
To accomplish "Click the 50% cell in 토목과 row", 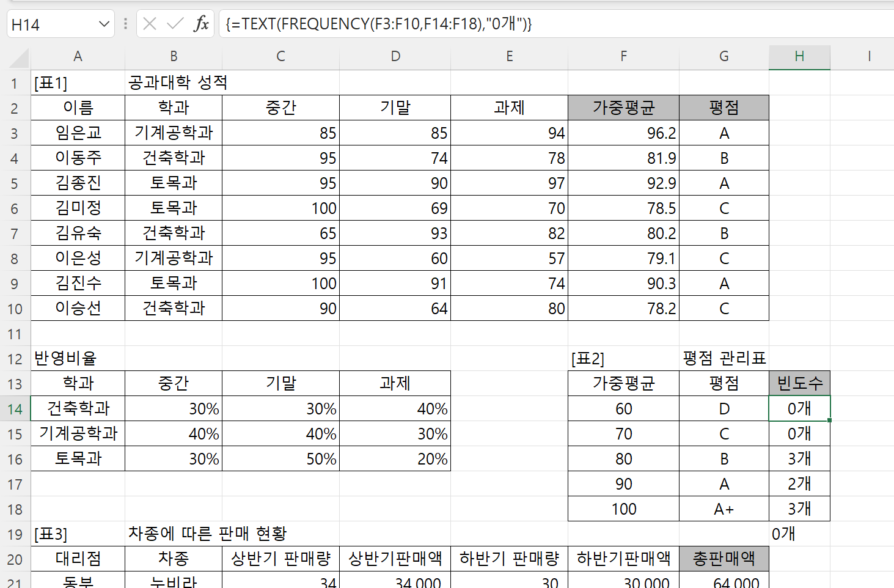I will [280, 459].
